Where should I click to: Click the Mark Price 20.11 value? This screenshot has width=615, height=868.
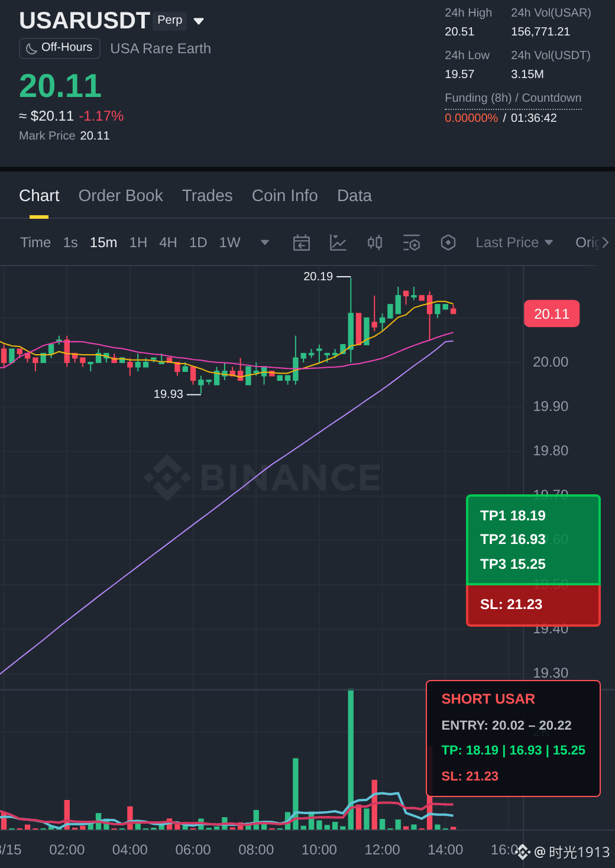tap(95, 136)
